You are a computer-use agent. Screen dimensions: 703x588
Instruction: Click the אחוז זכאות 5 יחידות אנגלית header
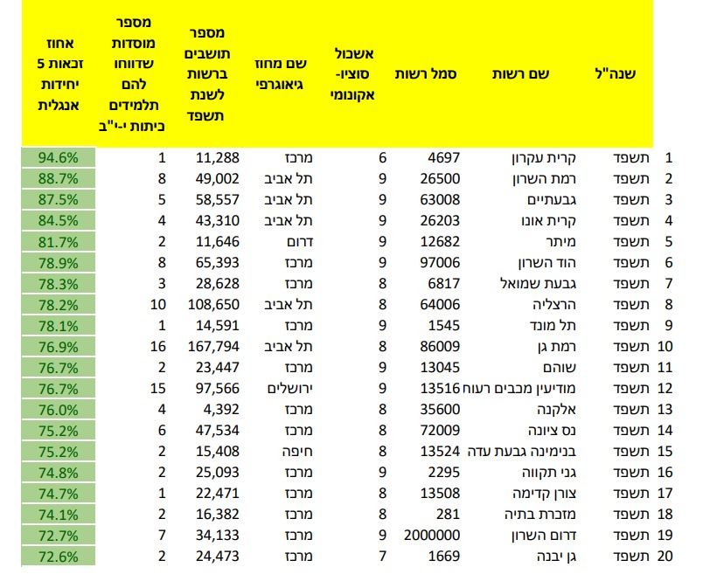pos(59,75)
